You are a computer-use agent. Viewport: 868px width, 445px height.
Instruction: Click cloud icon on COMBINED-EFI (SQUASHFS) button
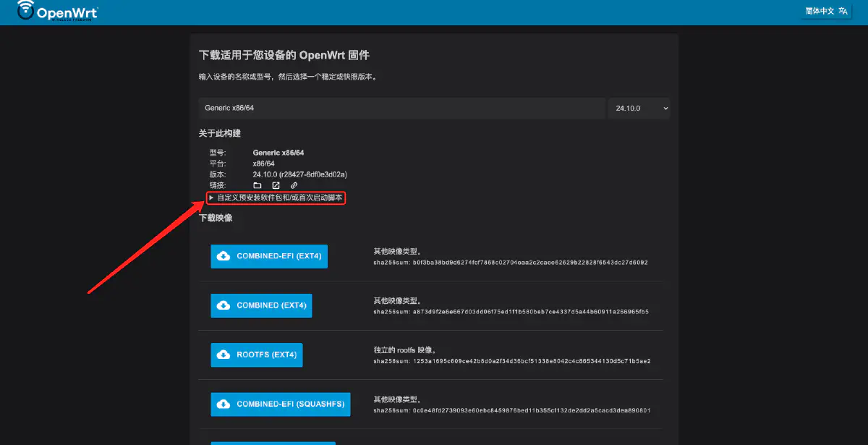[x=224, y=404]
